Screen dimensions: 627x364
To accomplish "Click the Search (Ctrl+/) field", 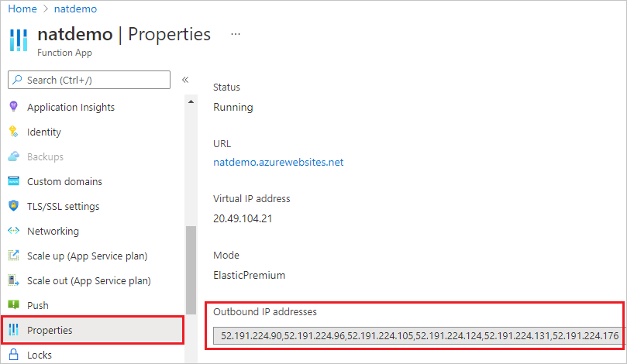I will [x=89, y=80].
